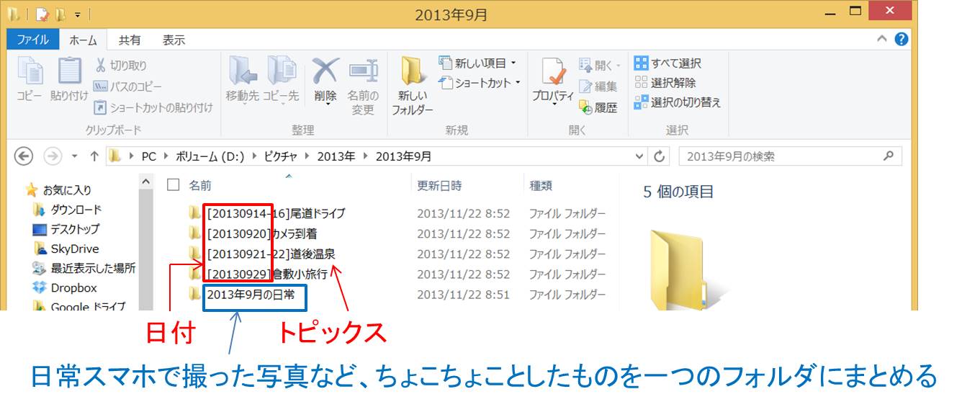Go back with the Back arrow button

(24, 156)
